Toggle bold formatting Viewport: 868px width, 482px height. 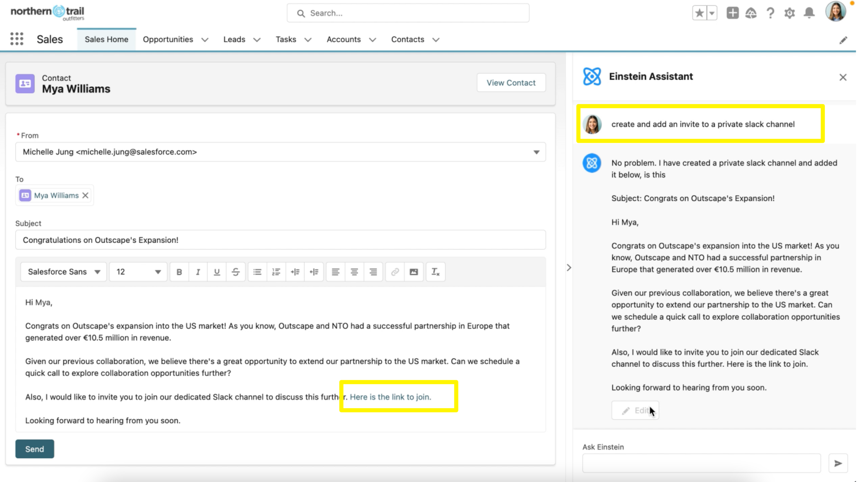[179, 272]
